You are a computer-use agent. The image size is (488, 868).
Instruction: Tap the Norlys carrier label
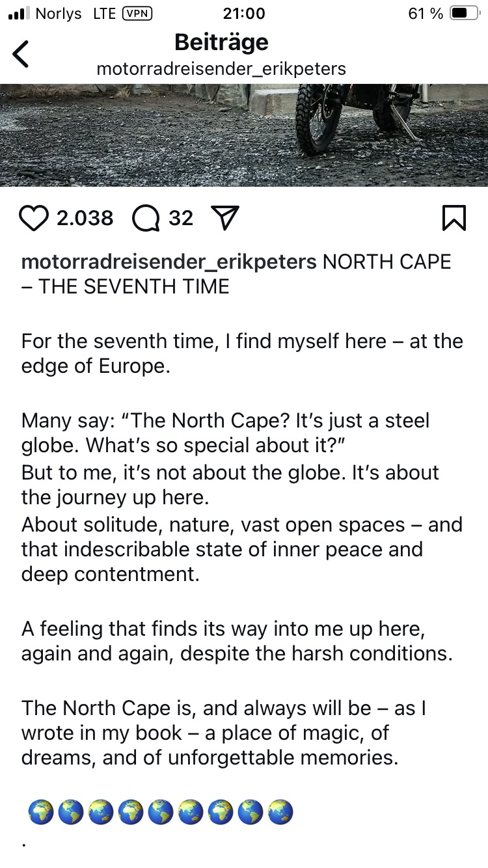59,13
